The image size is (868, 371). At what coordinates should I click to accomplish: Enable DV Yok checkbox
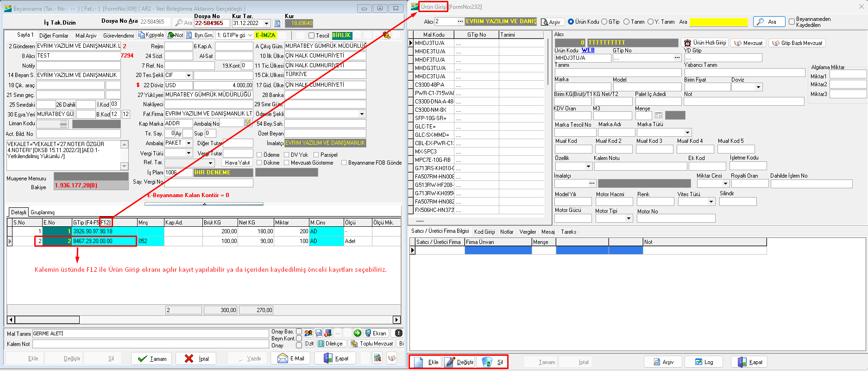pyautogui.click(x=287, y=155)
